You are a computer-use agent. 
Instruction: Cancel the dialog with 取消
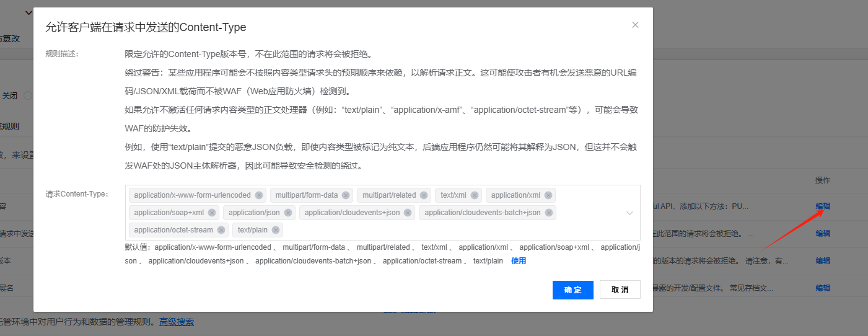point(620,290)
